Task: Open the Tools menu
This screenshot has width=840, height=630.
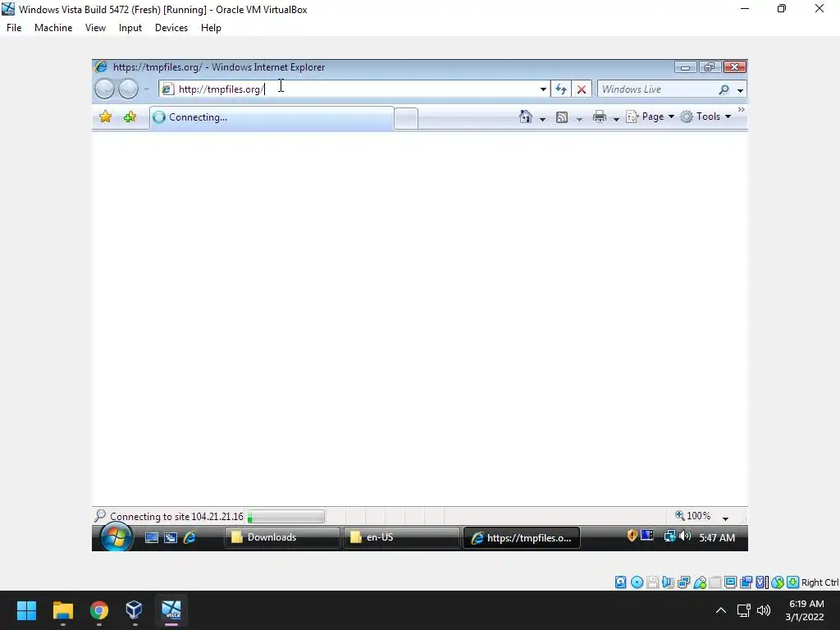Action: [705, 116]
